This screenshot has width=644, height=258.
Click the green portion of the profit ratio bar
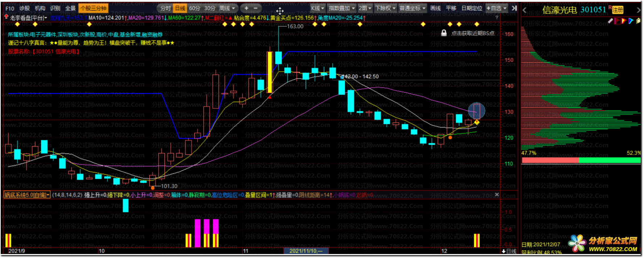point(610,160)
